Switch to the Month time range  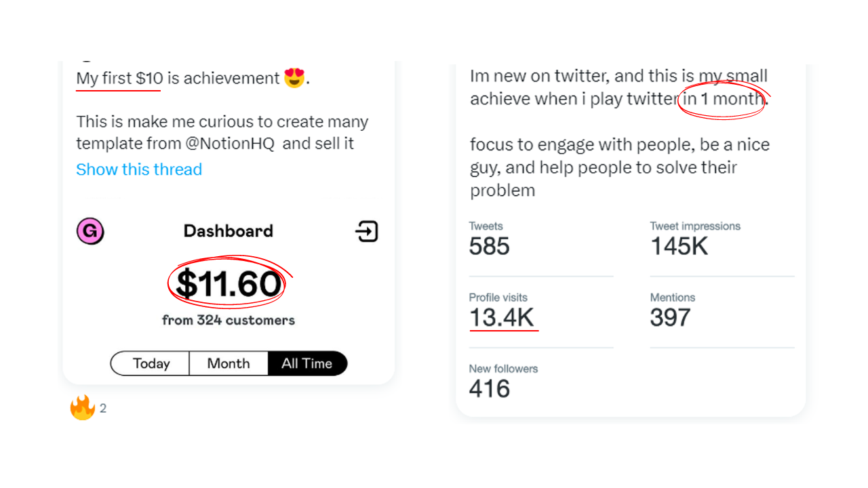click(x=229, y=363)
